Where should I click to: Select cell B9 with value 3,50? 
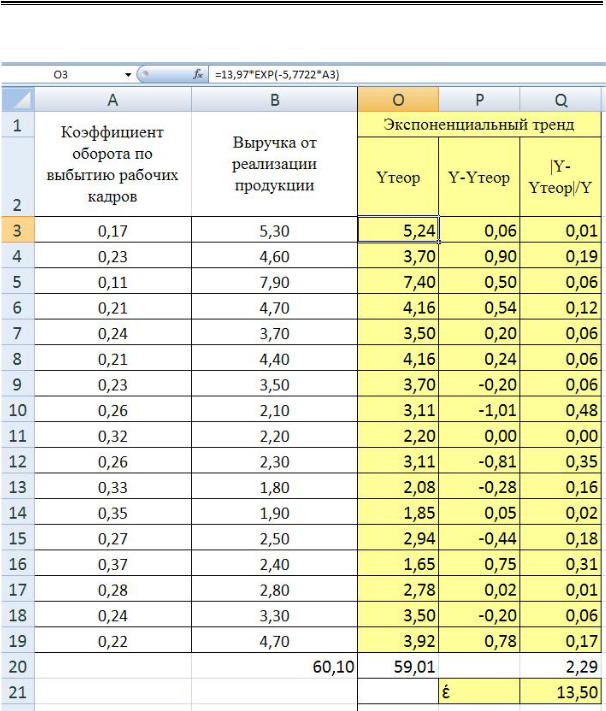274,384
